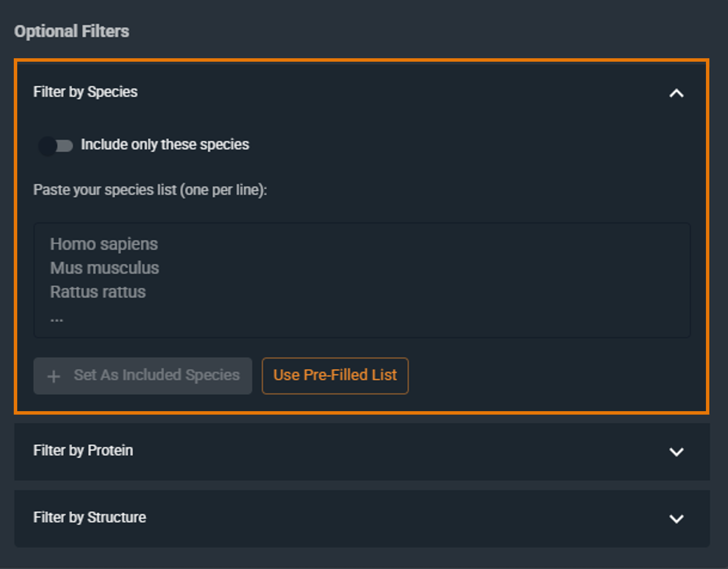The height and width of the screenshot is (569, 728).
Task: Click the chevron in the Filter by Species header
Action: point(676,93)
